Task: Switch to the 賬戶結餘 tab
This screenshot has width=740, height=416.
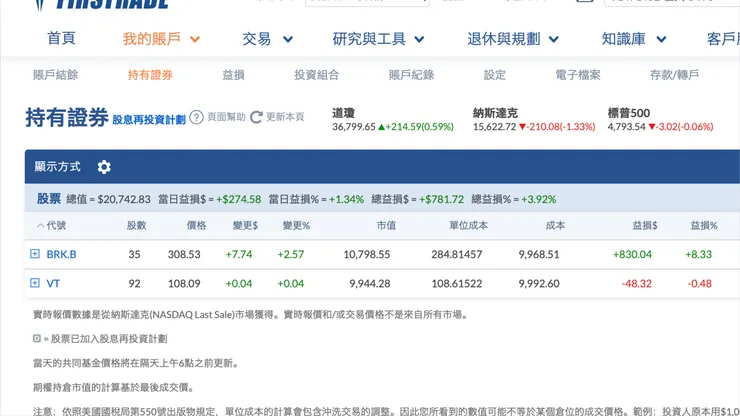Action: [56, 75]
